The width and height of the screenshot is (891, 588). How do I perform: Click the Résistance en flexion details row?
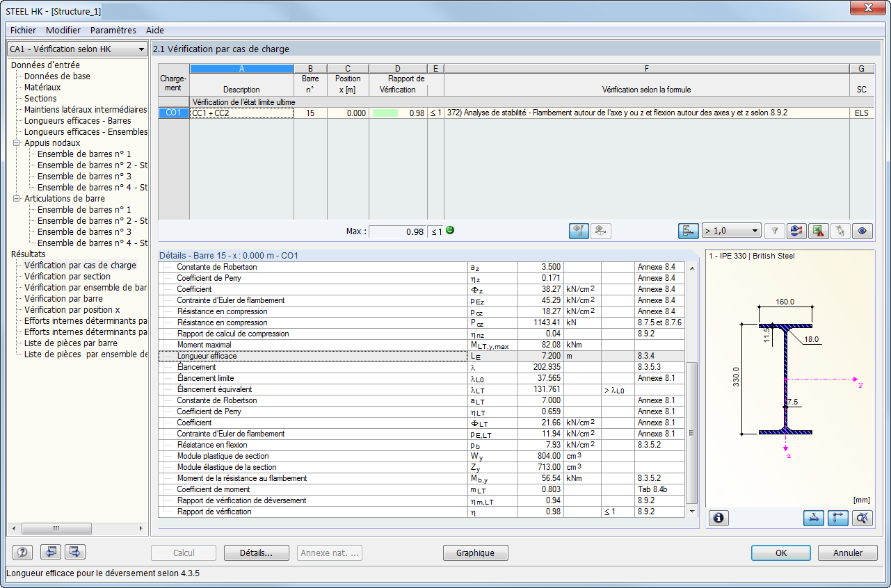(x=422, y=445)
